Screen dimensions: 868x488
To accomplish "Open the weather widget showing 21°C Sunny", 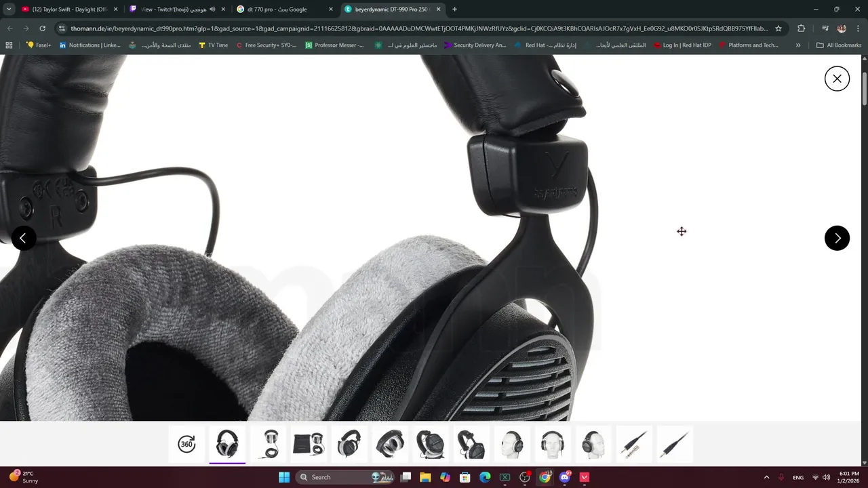I will point(24,477).
